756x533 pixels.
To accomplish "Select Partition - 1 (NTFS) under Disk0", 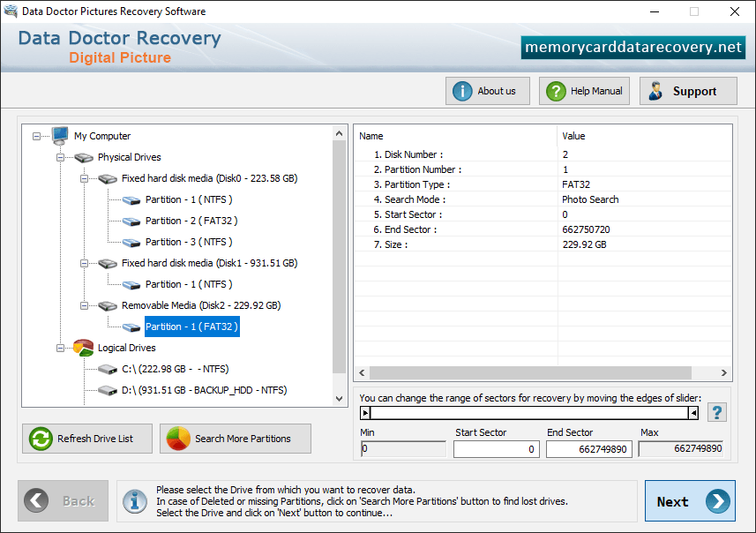I will coord(189,199).
